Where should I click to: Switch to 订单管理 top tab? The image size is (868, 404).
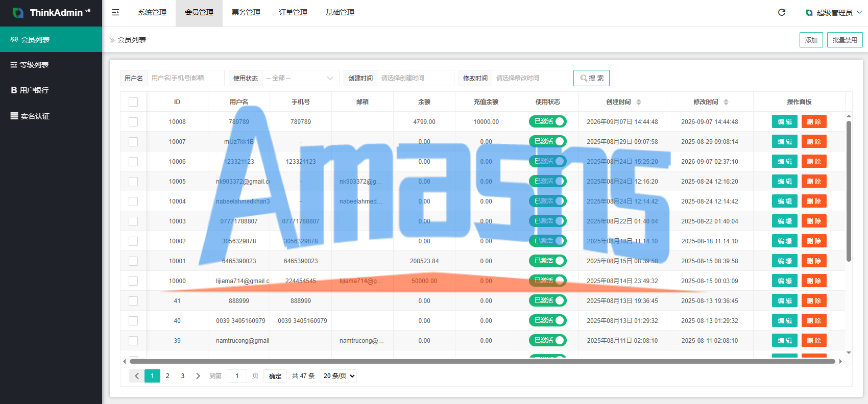point(293,13)
